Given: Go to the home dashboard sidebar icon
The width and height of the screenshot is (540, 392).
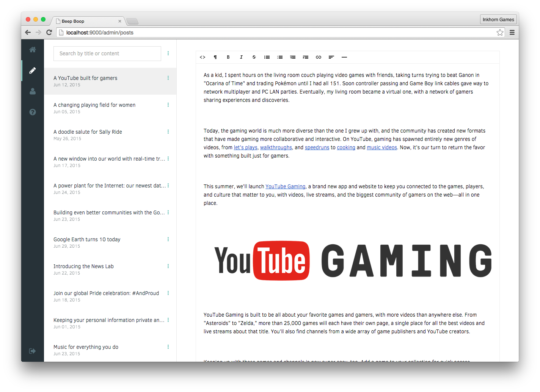Looking at the screenshot, I should 33,50.
